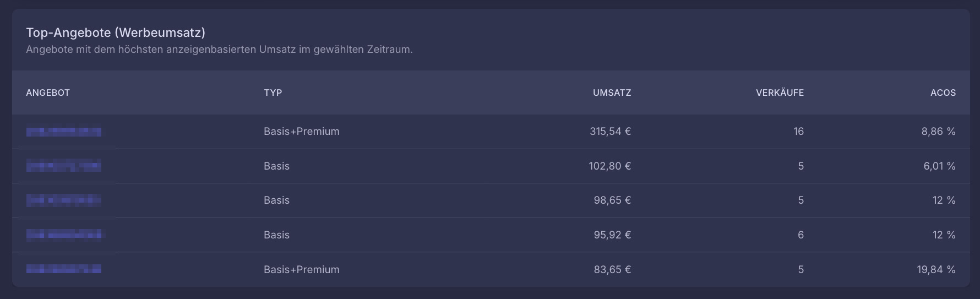Open the offer link with 98,65 € revenue
This screenshot has width=980, height=299.
pyautogui.click(x=64, y=200)
